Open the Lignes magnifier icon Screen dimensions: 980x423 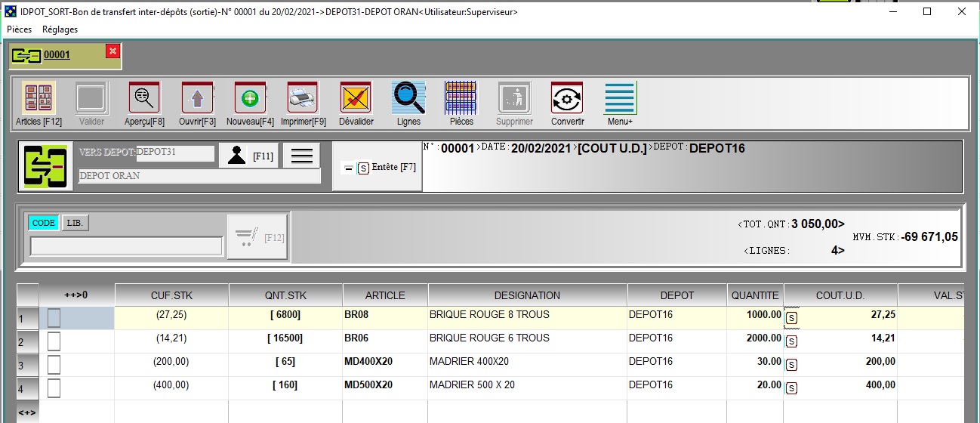coord(408,98)
